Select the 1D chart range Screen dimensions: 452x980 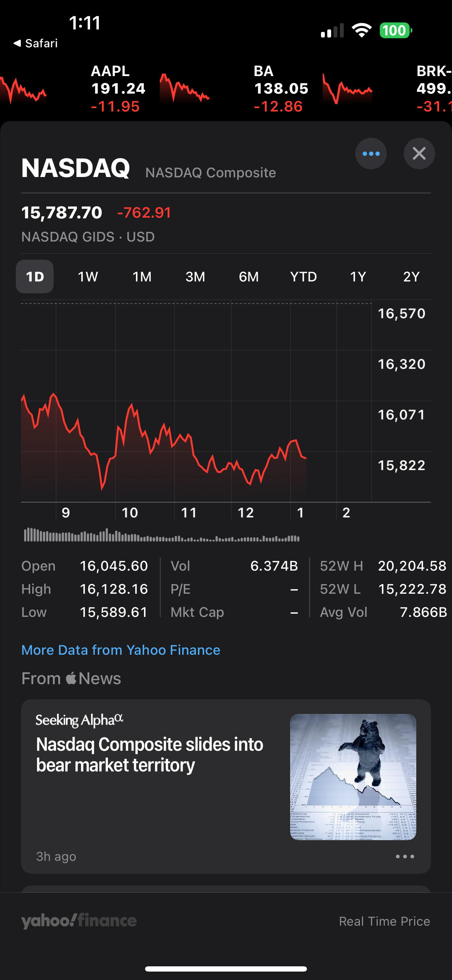tap(35, 277)
